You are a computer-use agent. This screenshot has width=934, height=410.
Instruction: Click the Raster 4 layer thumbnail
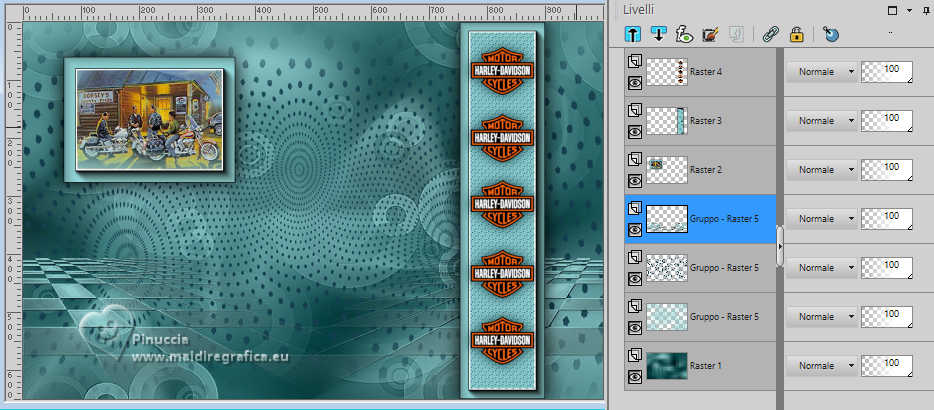667,72
